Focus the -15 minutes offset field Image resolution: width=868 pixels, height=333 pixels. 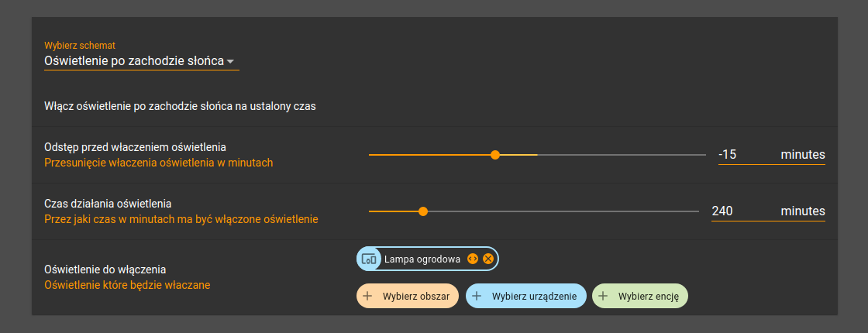click(x=772, y=155)
